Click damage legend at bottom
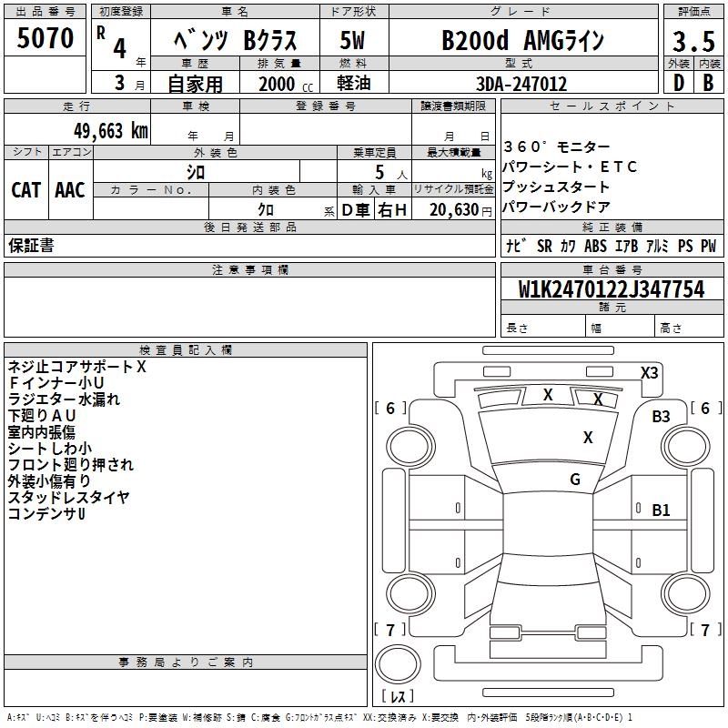This screenshot has width=728, height=728. point(319,718)
